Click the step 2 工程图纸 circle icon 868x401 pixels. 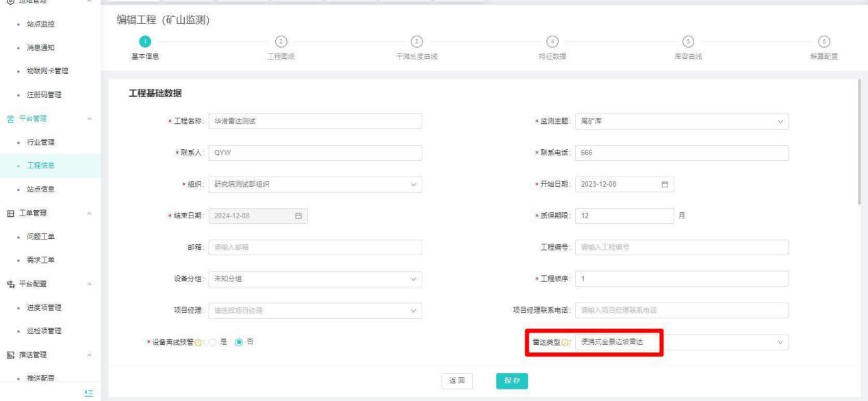280,42
